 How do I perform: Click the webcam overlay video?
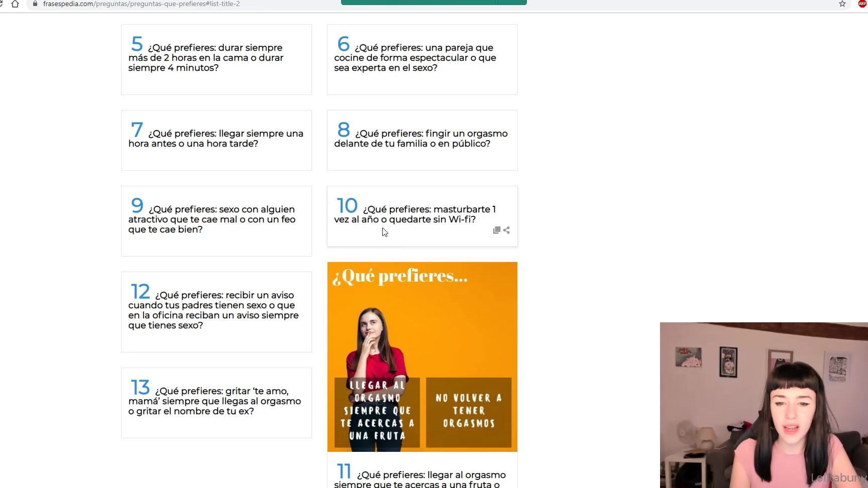click(764, 405)
